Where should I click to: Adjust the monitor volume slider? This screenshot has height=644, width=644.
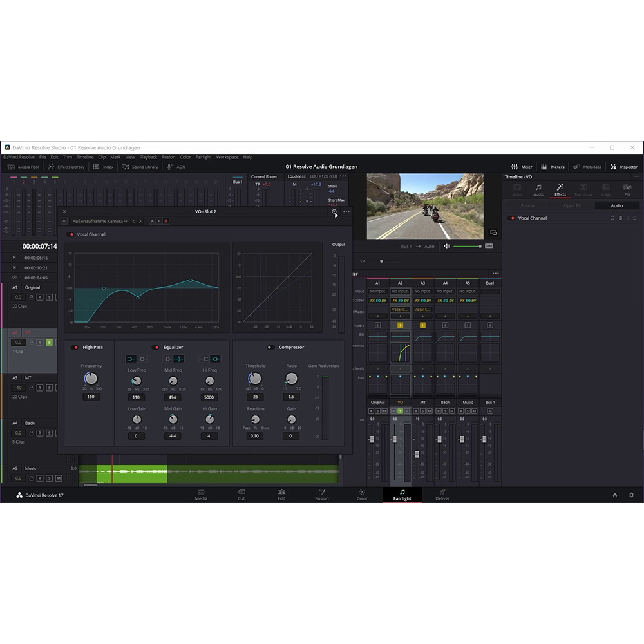click(466, 246)
